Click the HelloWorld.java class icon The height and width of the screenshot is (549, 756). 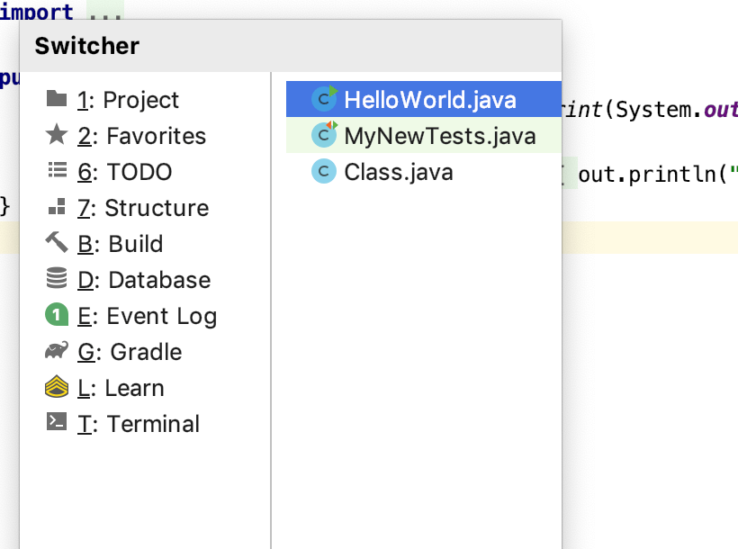pos(324,99)
